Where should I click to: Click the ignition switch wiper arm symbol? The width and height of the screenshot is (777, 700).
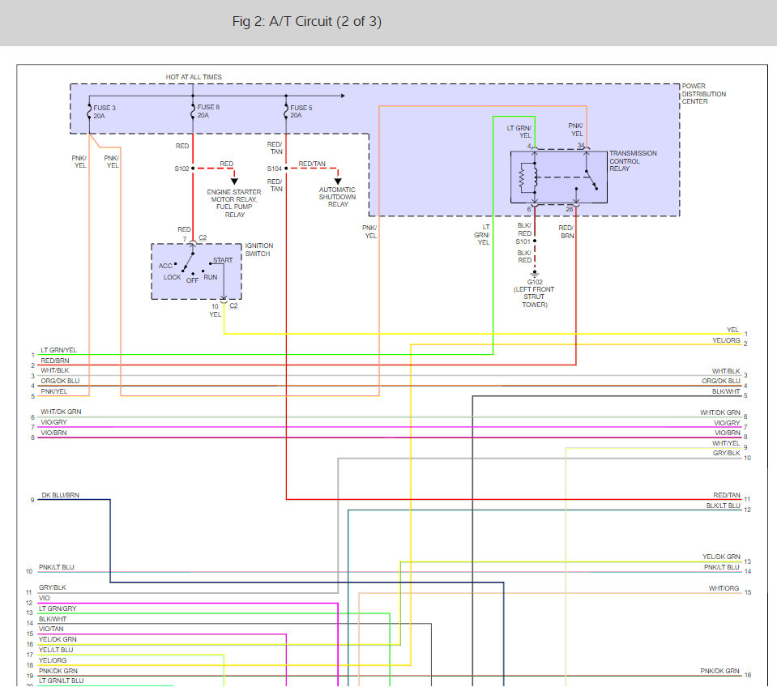tap(188, 262)
